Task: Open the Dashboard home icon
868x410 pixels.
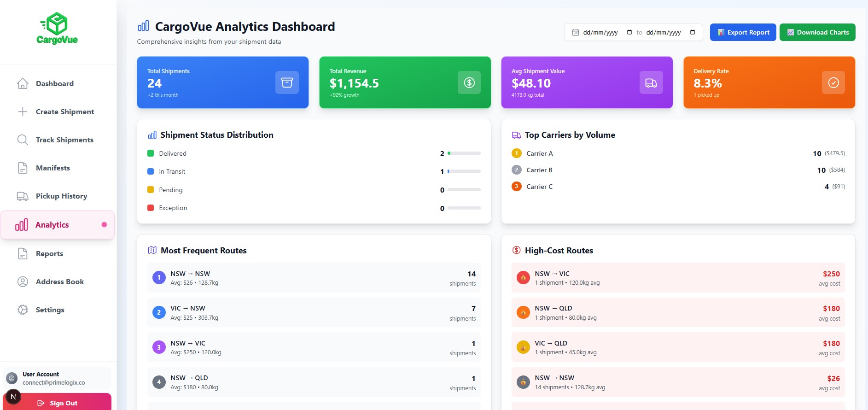Action: tap(23, 83)
